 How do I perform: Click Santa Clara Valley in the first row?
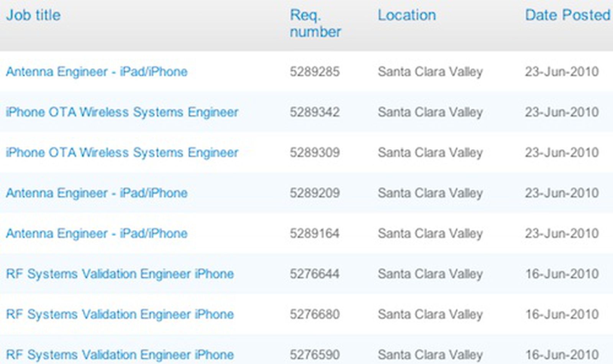[x=430, y=71]
